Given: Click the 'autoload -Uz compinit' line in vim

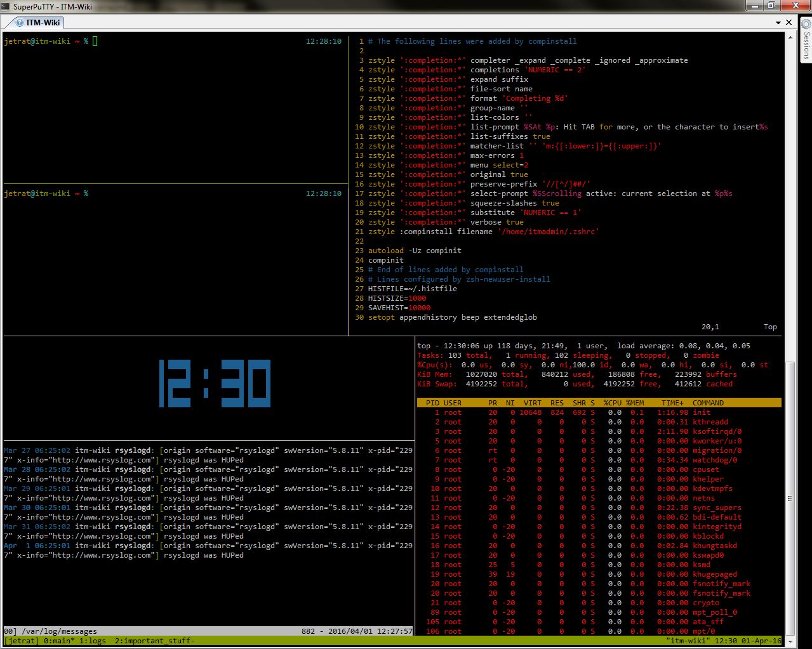Looking at the screenshot, I should [x=414, y=251].
